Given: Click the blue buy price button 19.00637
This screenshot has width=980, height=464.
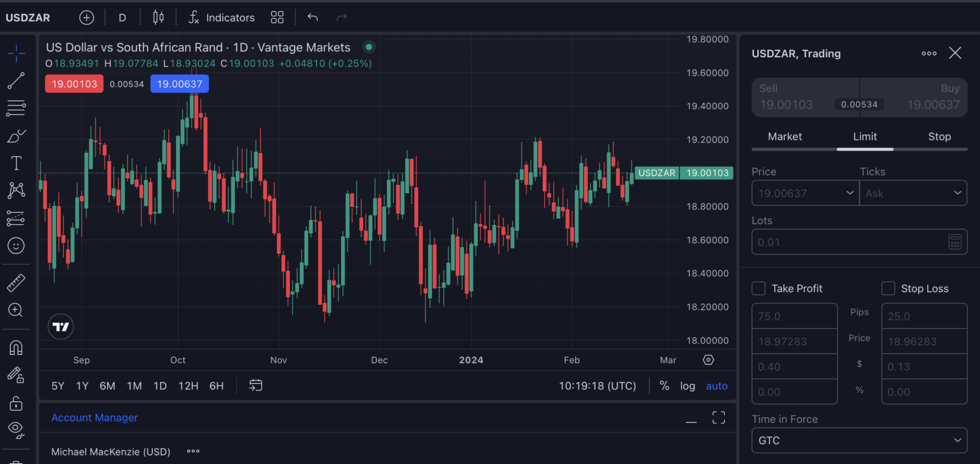Looking at the screenshot, I should click(x=180, y=84).
